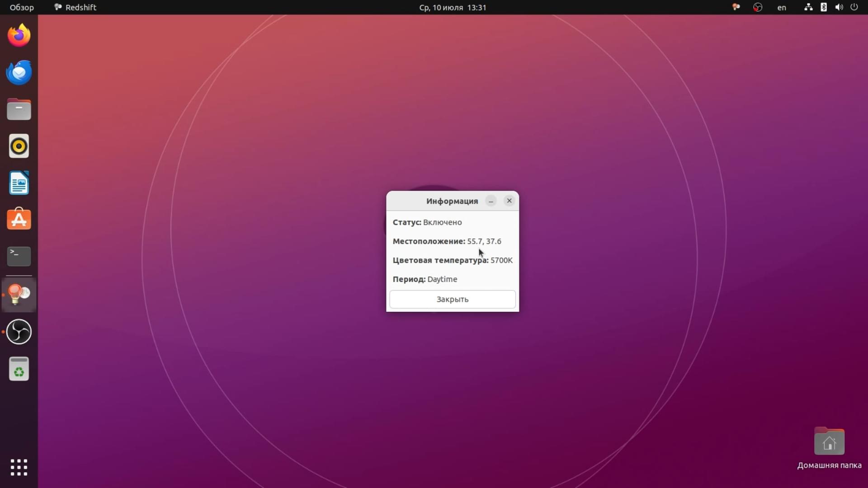Open the power menu icon
868x488 pixels.
(x=854, y=7)
